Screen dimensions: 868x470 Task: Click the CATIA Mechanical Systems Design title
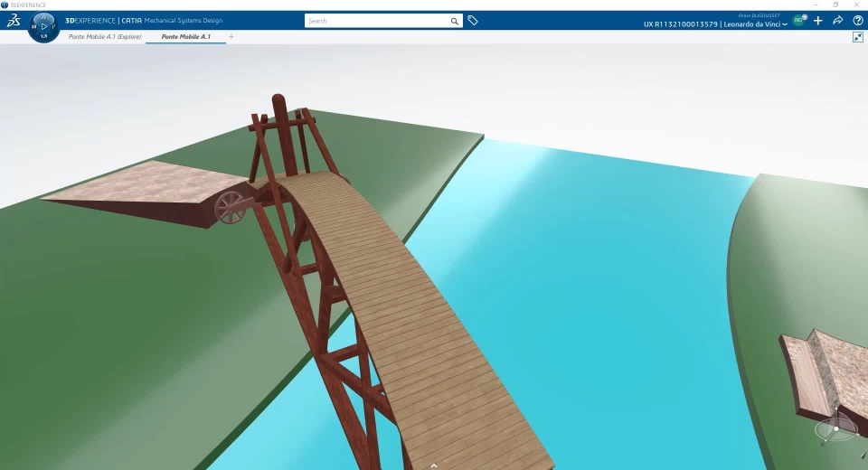pyautogui.click(x=172, y=21)
